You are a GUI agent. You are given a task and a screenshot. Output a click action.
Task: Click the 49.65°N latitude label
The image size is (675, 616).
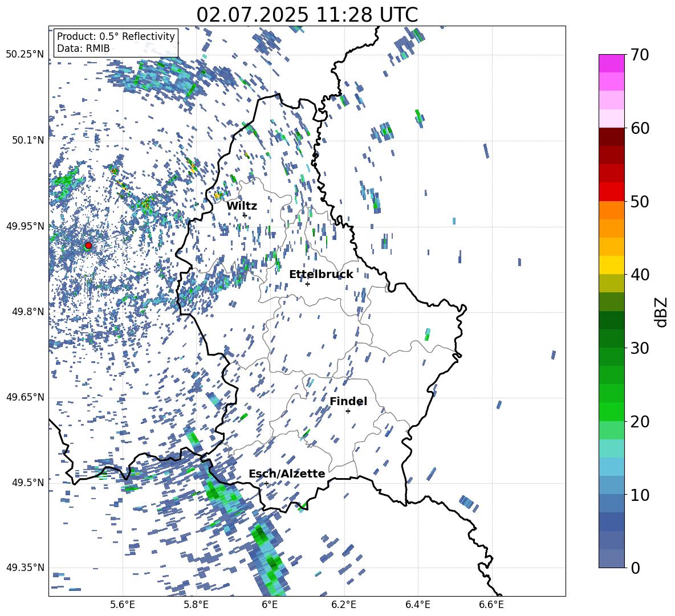pyautogui.click(x=25, y=397)
